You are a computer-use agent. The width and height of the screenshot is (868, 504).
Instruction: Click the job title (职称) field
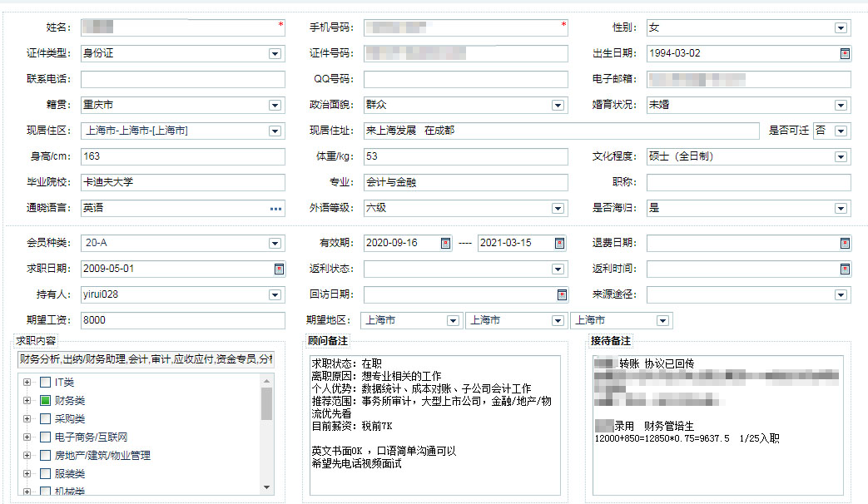(748, 183)
